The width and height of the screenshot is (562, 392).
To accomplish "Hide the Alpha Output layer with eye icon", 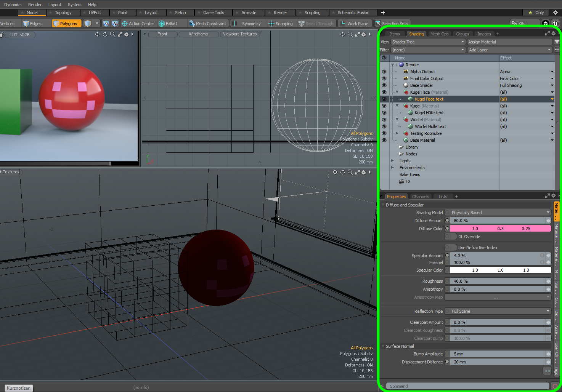I will coord(384,72).
